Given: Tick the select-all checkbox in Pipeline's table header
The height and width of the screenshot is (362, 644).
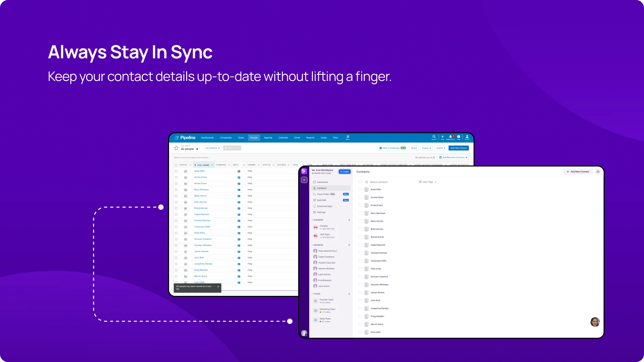Looking at the screenshot, I should tap(176, 165).
